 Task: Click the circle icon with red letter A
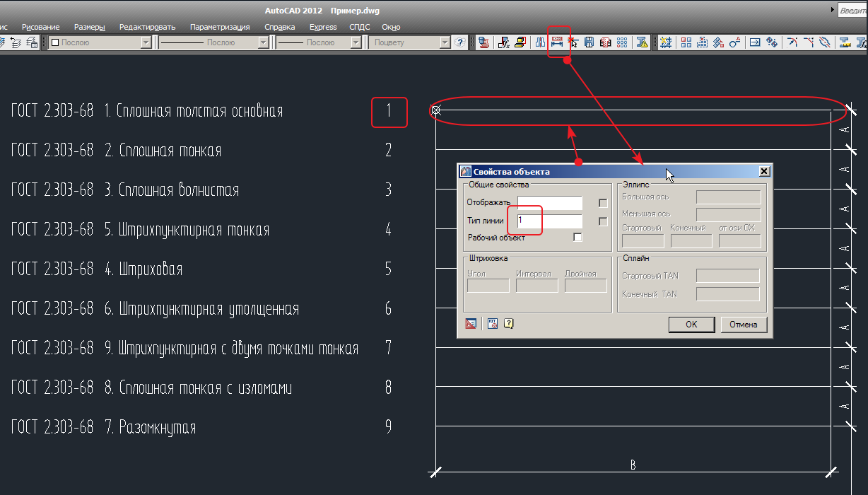tap(734, 42)
